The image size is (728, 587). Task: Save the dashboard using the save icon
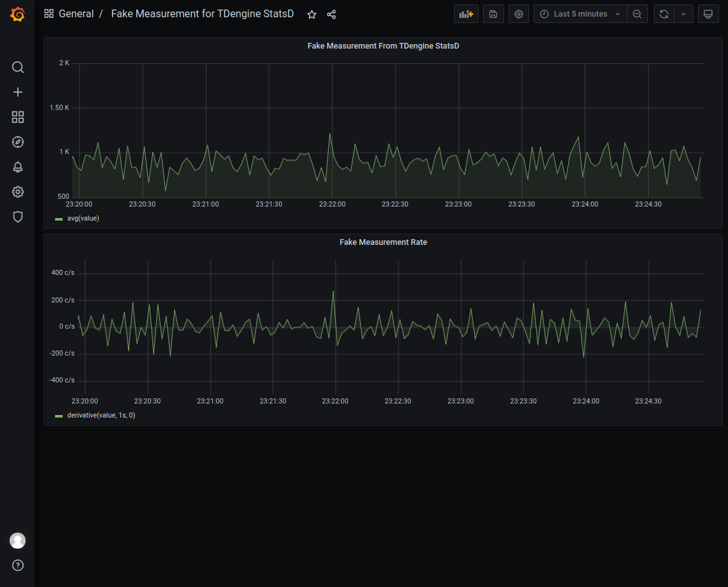pos(493,13)
